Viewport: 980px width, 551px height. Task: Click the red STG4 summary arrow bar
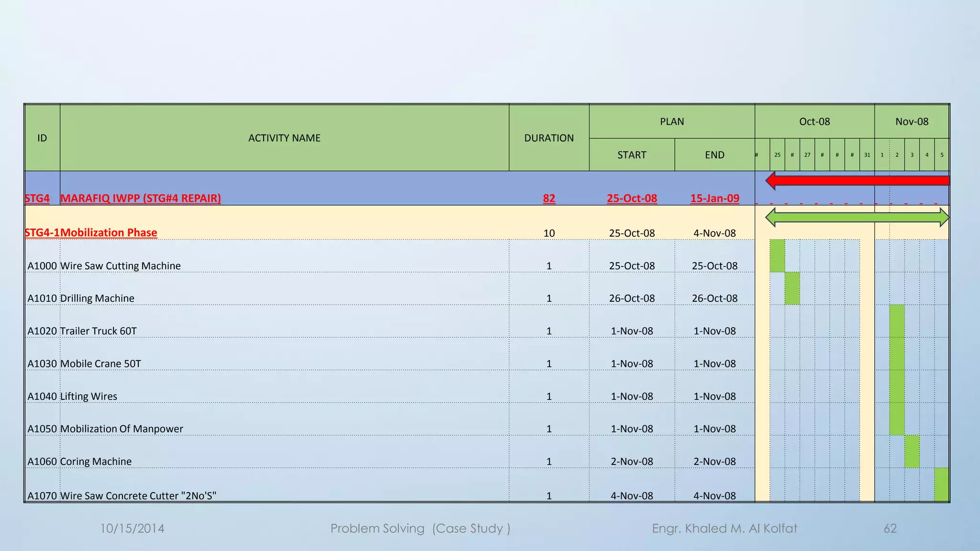[857, 180]
